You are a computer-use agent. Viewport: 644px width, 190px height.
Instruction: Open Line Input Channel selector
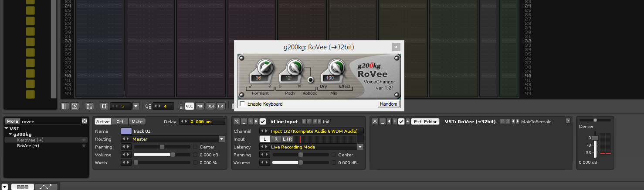312,131
